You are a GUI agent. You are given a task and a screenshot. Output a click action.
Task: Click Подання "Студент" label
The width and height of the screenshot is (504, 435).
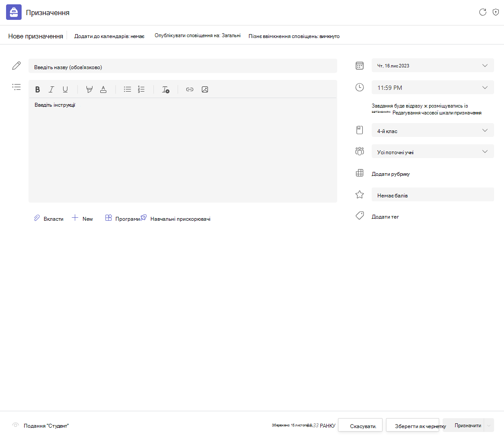tap(46, 425)
